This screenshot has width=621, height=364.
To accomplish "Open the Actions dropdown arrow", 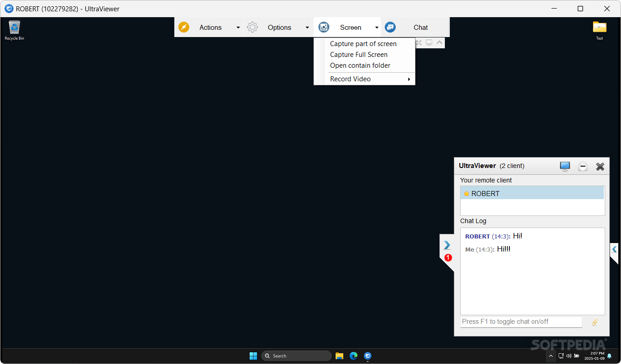I will [x=238, y=27].
